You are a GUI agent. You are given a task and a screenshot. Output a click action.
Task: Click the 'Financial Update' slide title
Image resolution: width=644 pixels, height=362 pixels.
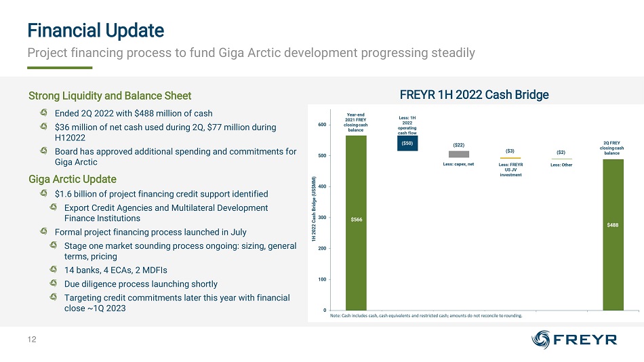[95, 31]
